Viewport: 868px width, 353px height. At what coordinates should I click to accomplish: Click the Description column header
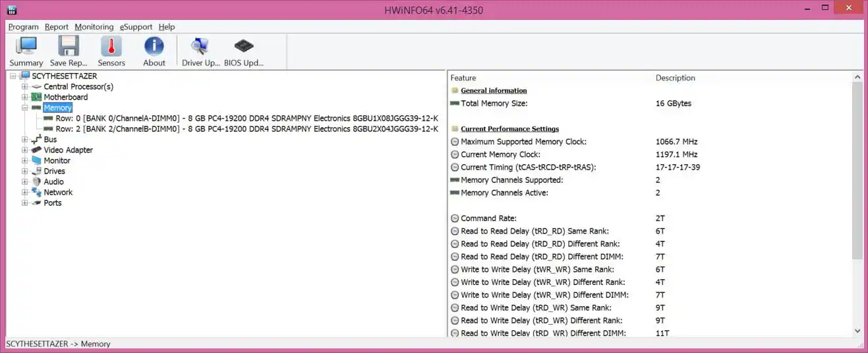(675, 78)
